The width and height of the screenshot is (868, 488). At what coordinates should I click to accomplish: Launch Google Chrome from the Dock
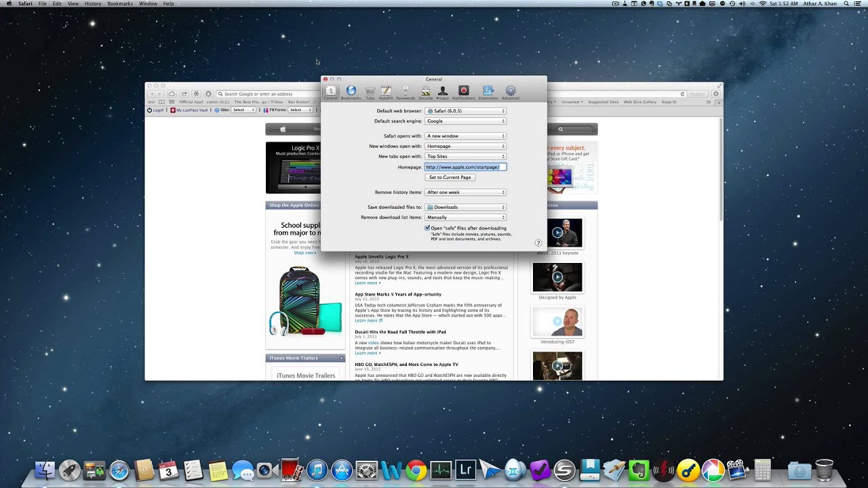point(416,470)
